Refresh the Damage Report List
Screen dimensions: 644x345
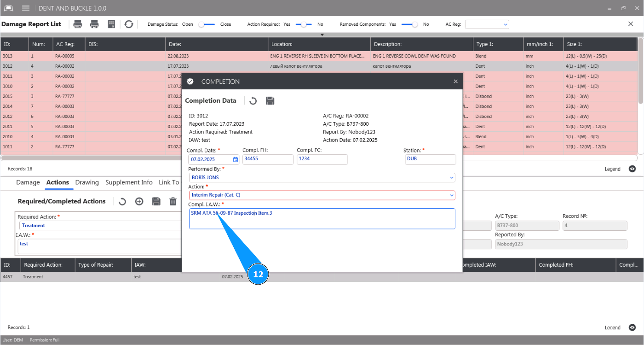(x=129, y=24)
